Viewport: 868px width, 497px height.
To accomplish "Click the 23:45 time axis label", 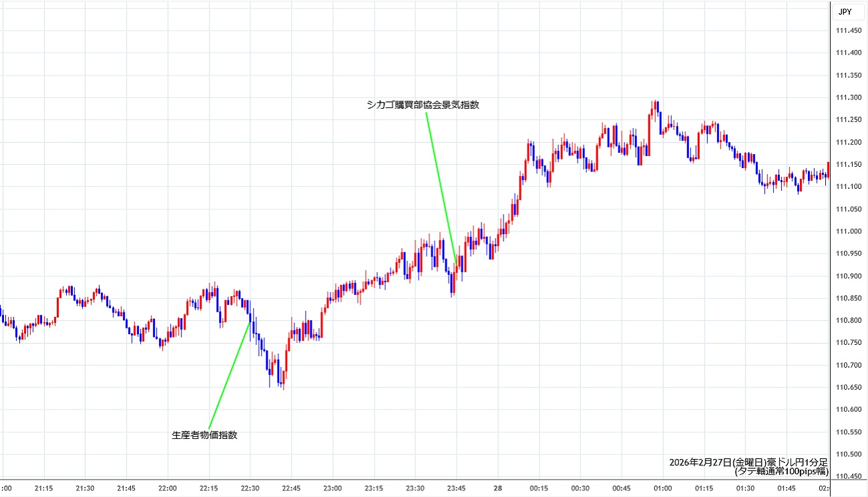I will coord(456,488).
